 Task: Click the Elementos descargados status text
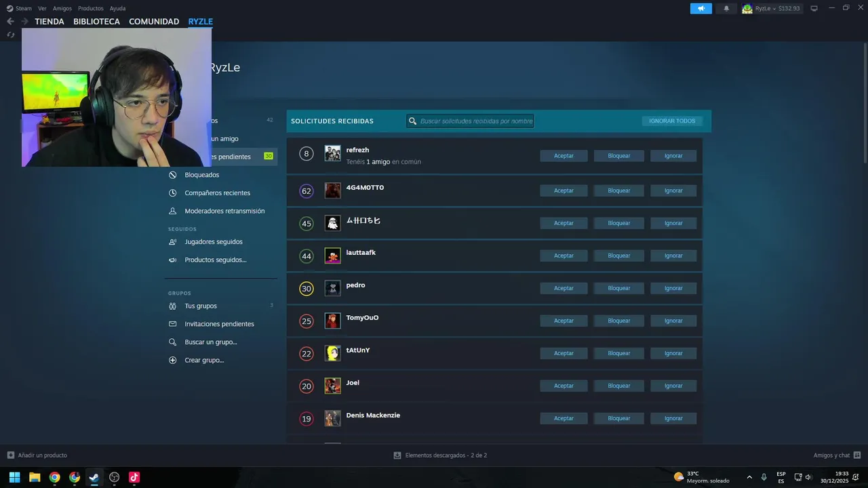[x=446, y=455]
